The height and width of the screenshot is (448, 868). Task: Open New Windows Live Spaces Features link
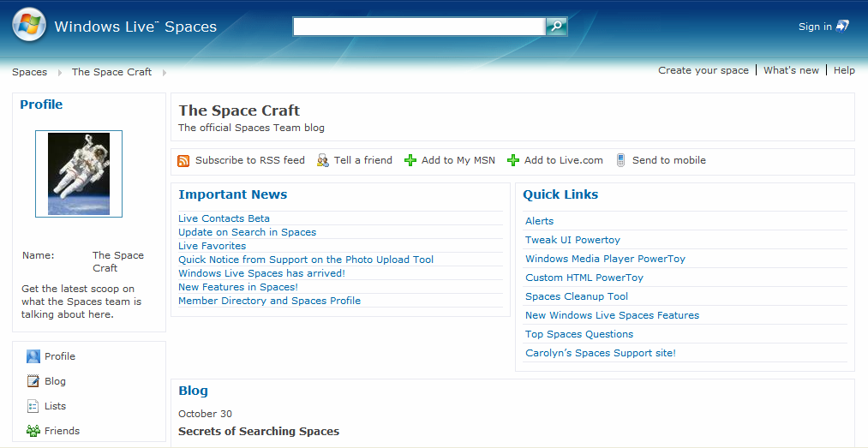[613, 315]
